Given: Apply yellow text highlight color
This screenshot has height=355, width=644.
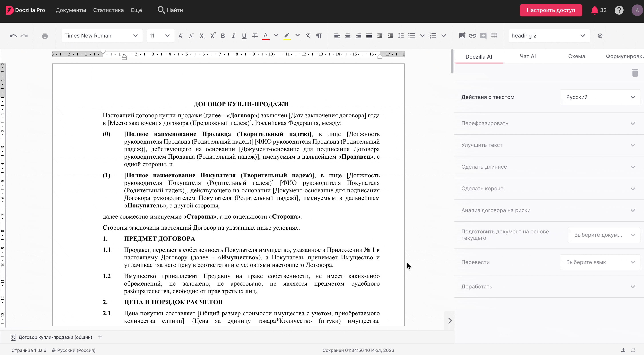Looking at the screenshot, I should pos(287,36).
